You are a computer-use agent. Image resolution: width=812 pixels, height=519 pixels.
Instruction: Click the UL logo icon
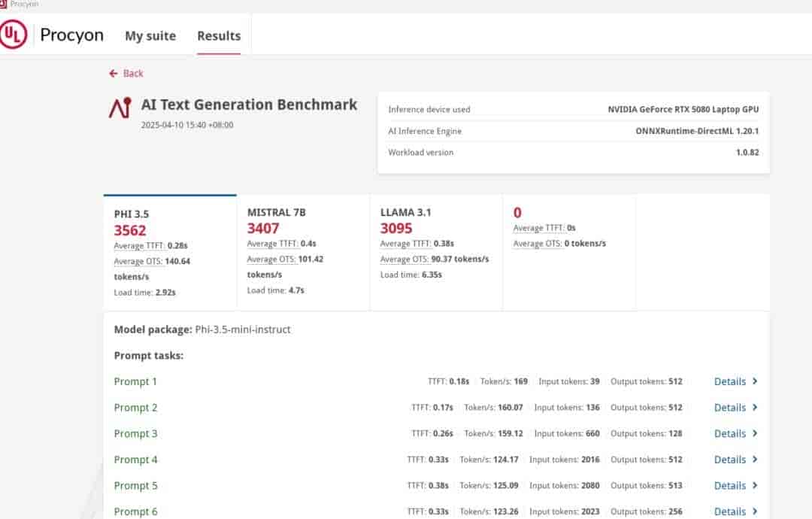point(13,34)
